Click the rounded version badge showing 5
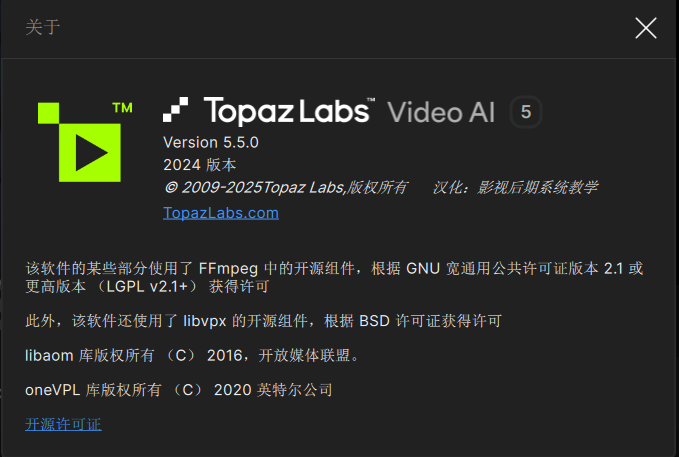The height and width of the screenshot is (457, 679). click(x=526, y=112)
